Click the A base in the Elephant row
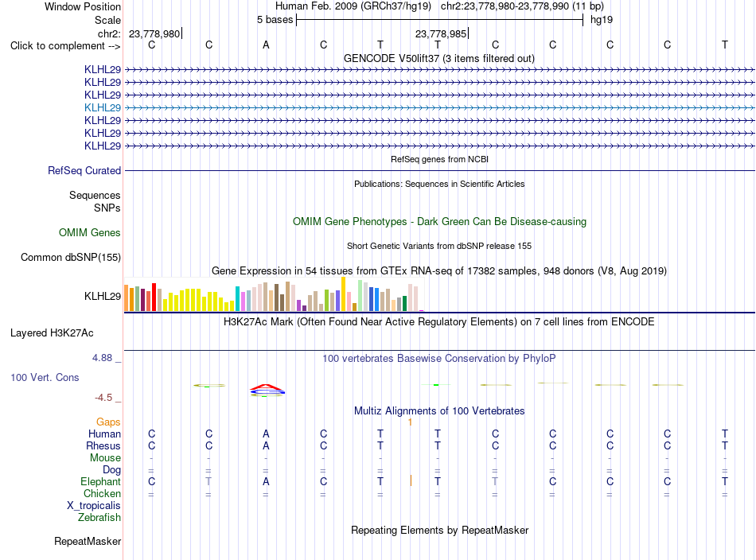Screen dimensions: 756x560 point(266,482)
